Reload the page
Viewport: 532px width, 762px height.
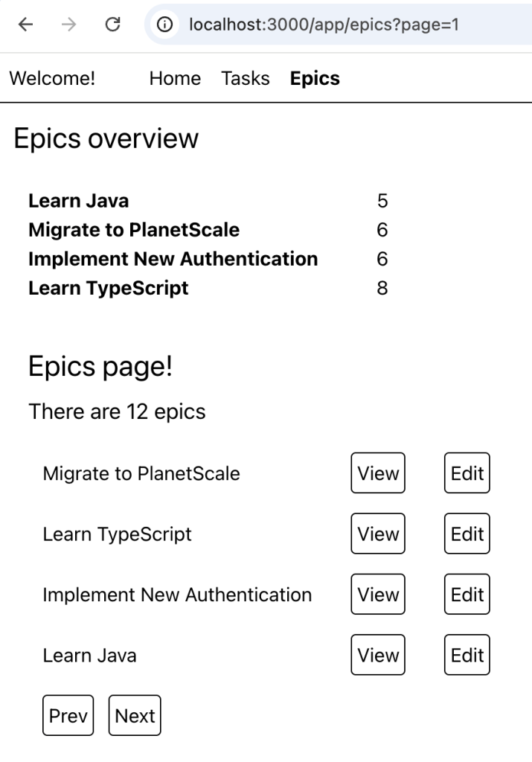tap(113, 25)
